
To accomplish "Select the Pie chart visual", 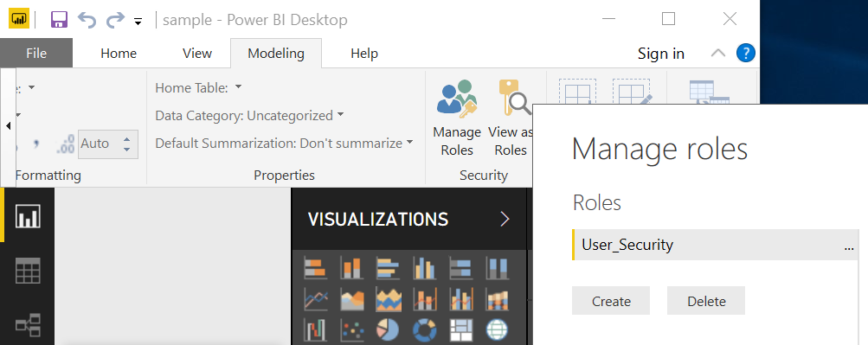I will pyautogui.click(x=388, y=330).
